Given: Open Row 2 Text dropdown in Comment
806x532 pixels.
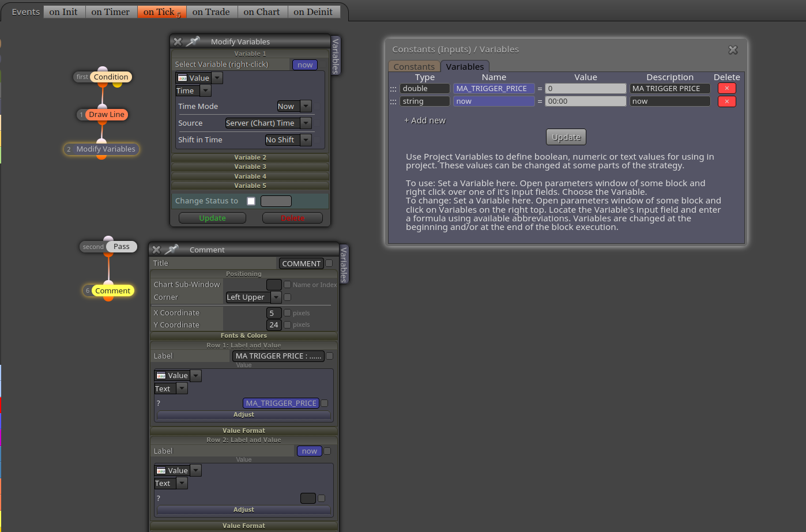Looking at the screenshot, I should click(171, 484).
